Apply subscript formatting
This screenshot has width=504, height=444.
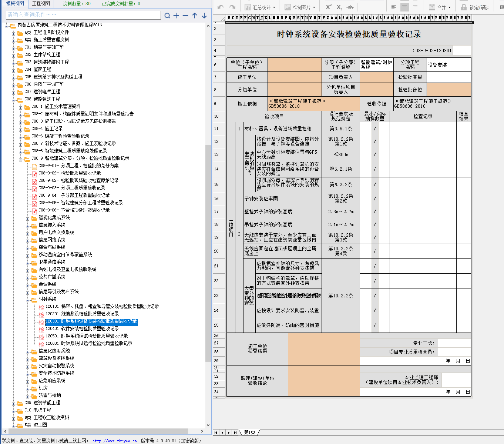(339, 7)
